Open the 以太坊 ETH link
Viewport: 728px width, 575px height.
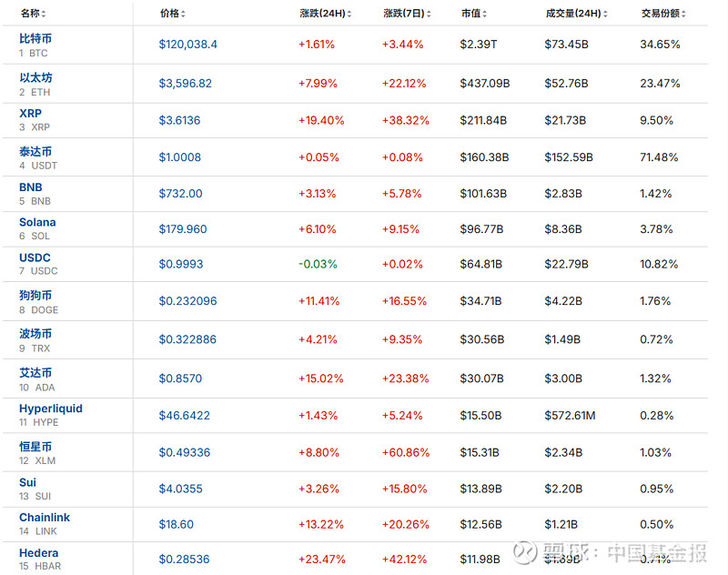[35, 77]
